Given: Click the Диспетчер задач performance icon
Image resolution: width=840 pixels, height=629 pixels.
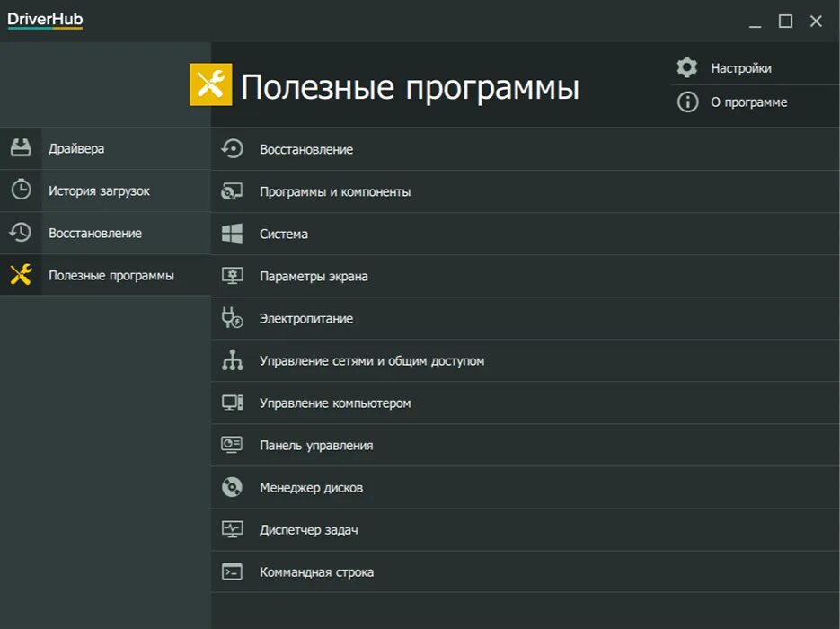Looking at the screenshot, I should click(232, 529).
